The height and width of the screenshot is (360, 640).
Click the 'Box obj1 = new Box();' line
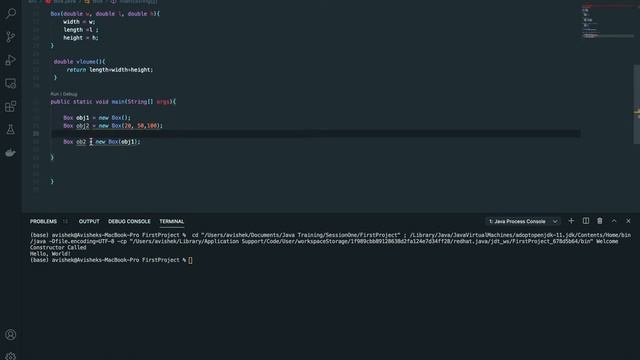click(x=97, y=118)
